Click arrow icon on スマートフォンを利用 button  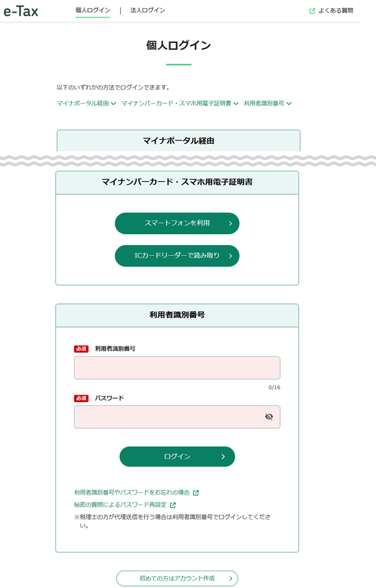pyautogui.click(x=230, y=224)
